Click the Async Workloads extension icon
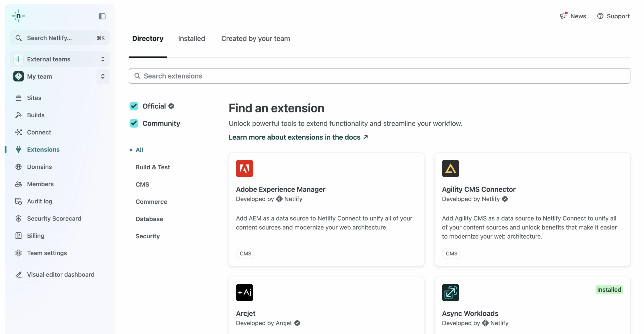 [450, 292]
